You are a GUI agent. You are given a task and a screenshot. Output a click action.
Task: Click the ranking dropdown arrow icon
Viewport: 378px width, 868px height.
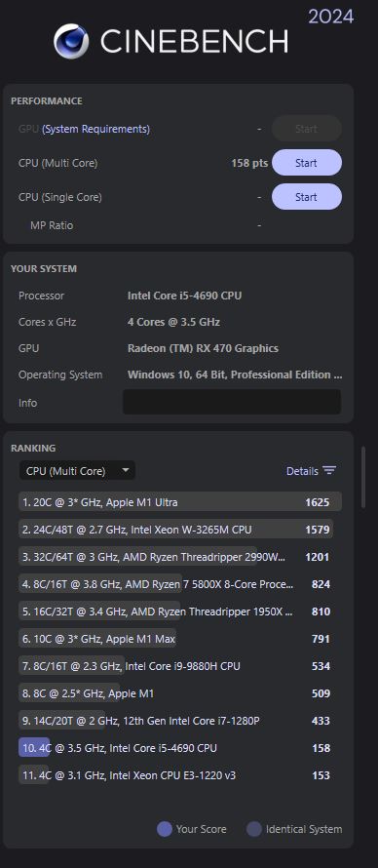pyautogui.click(x=126, y=470)
